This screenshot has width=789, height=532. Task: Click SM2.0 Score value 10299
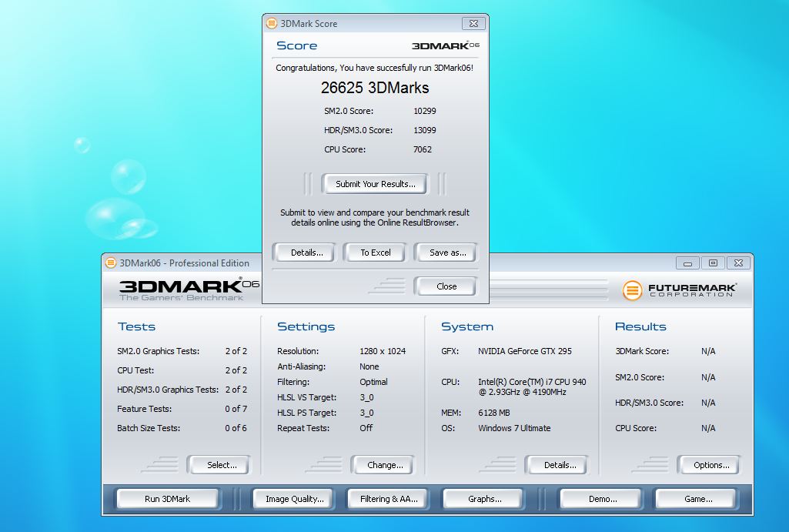(x=425, y=111)
